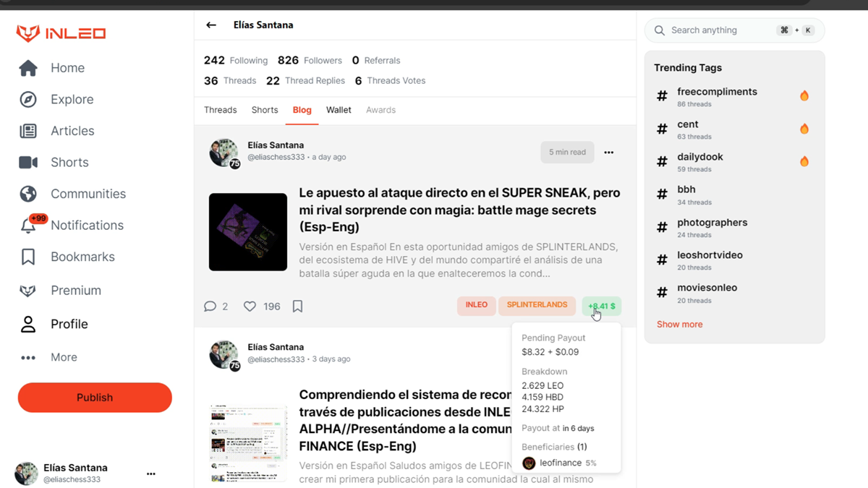Click the Explore compass icon

[x=28, y=99]
